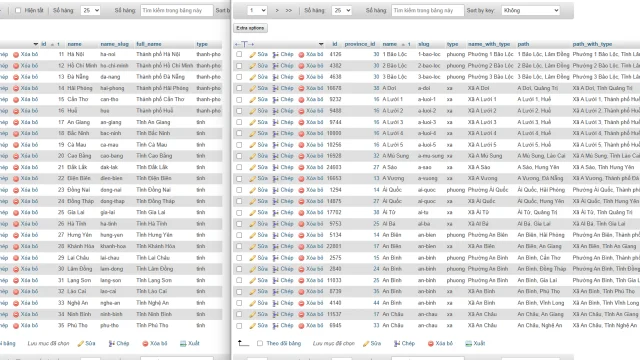Focus right table search box
640x360 pixels.
pyautogui.click(x=427, y=11)
